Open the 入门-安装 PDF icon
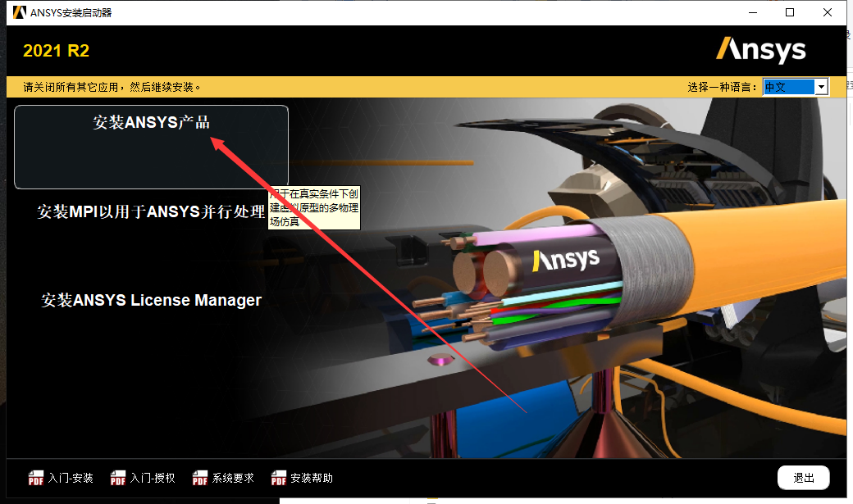 click(x=59, y=478)
